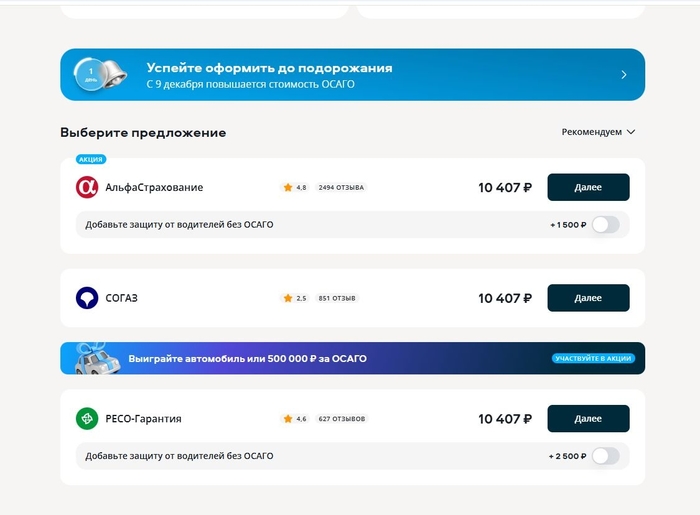Click the star rating icon for AlfaStrakhovanie
This screenshot has width=700, height=515.
(x=288, y=187)
